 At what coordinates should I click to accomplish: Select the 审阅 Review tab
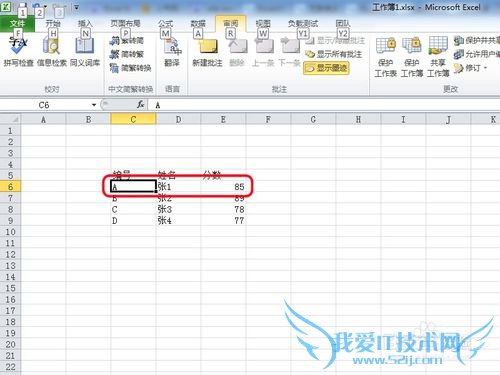pyautogui.click(x=231, y=24)
